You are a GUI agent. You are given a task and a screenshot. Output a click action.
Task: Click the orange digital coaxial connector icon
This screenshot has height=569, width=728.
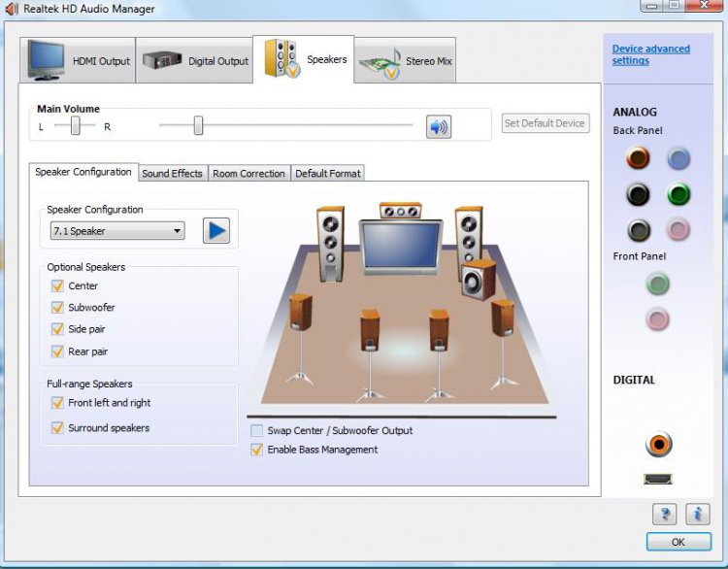pos(658,444)
